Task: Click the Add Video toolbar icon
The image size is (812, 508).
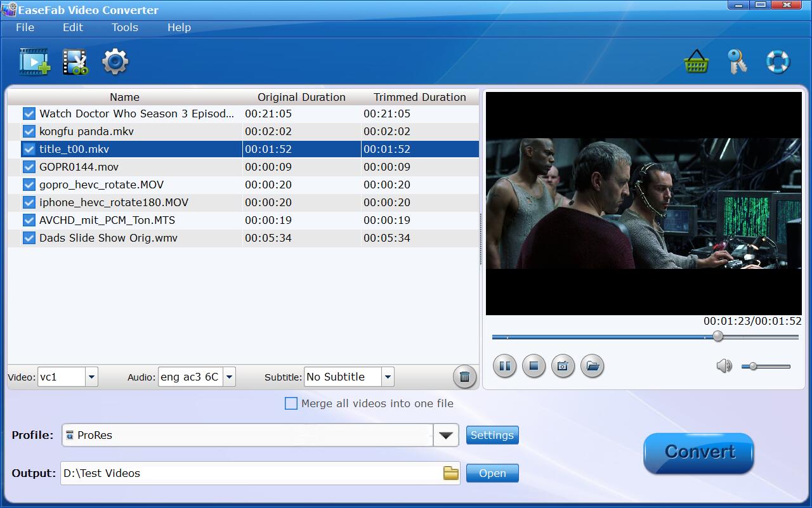Action: point(34,62)
